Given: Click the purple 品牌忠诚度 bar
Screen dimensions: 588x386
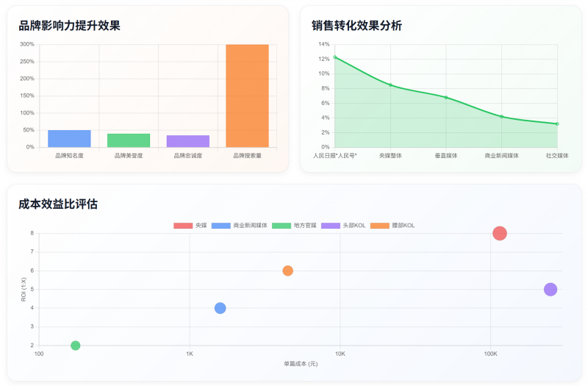Looking at the screenshot, I should pos(187,141).
